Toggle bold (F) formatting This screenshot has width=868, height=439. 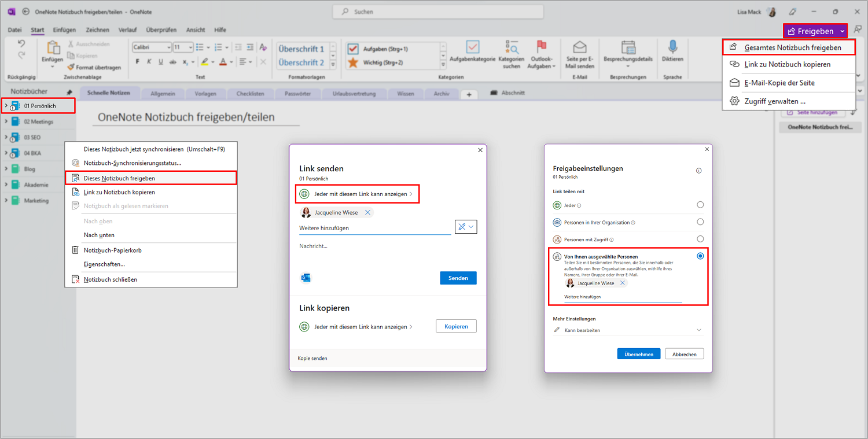click(138, 62)
